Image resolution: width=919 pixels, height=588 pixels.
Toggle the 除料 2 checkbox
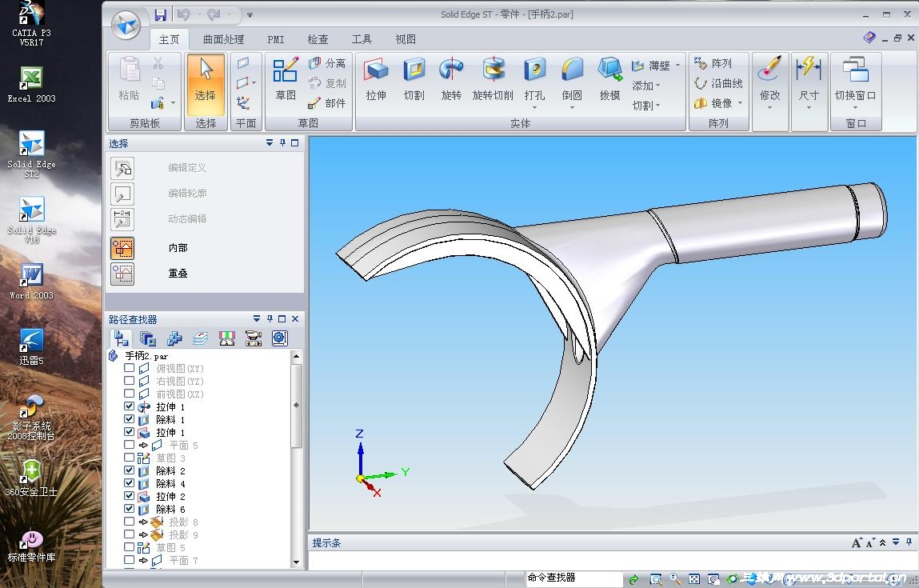tap(129, 470)
